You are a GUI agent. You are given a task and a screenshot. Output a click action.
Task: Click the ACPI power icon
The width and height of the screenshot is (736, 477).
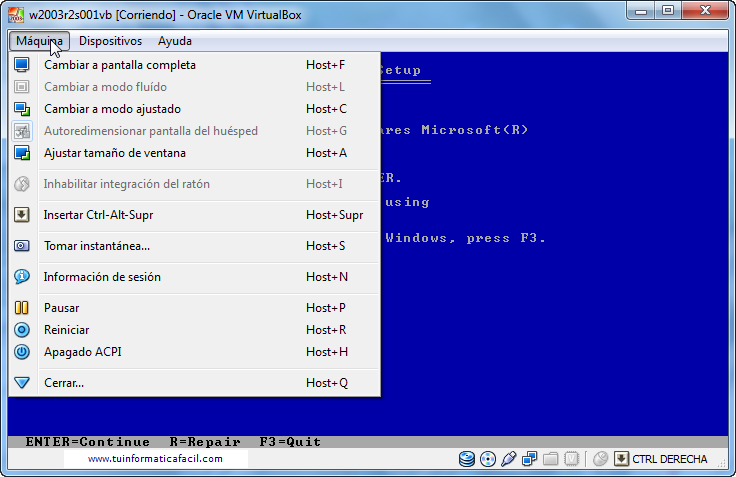click(22, 352)
